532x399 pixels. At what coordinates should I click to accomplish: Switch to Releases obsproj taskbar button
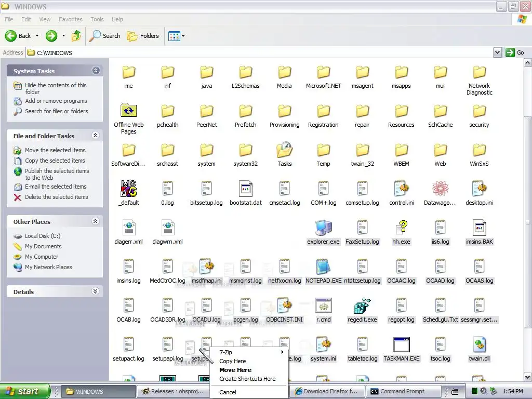[174, 391]
